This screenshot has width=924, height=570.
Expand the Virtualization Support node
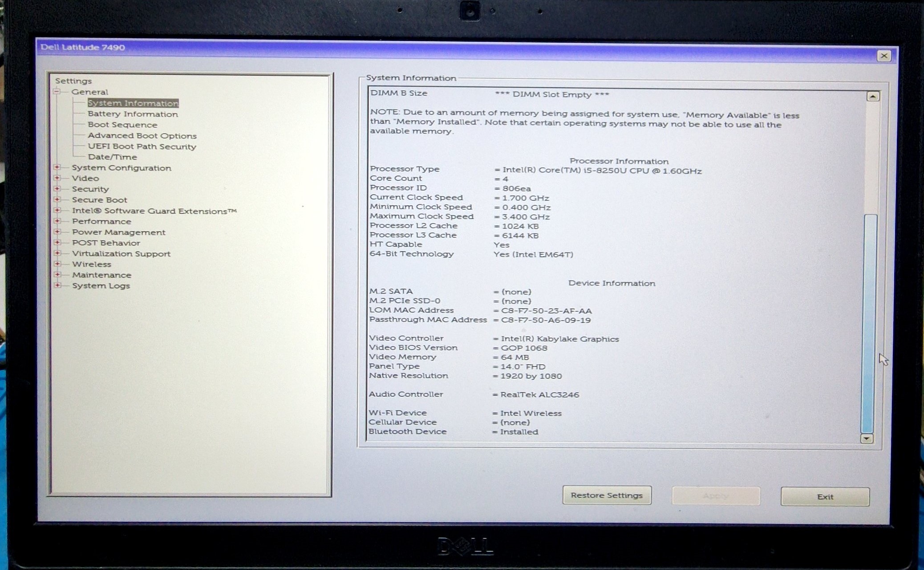pos(57,253)
